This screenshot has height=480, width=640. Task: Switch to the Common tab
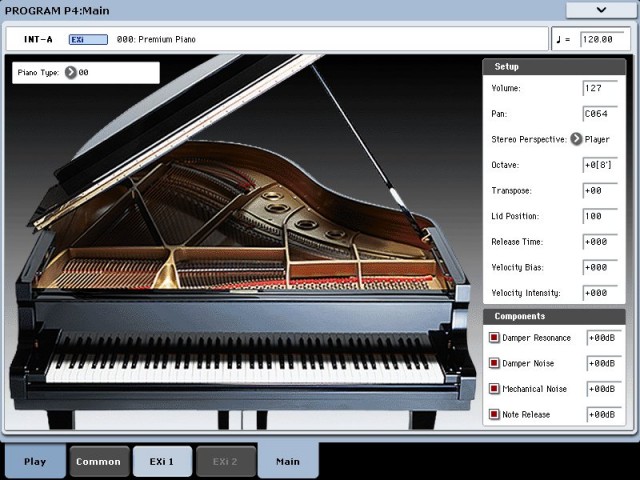(99, 461)
